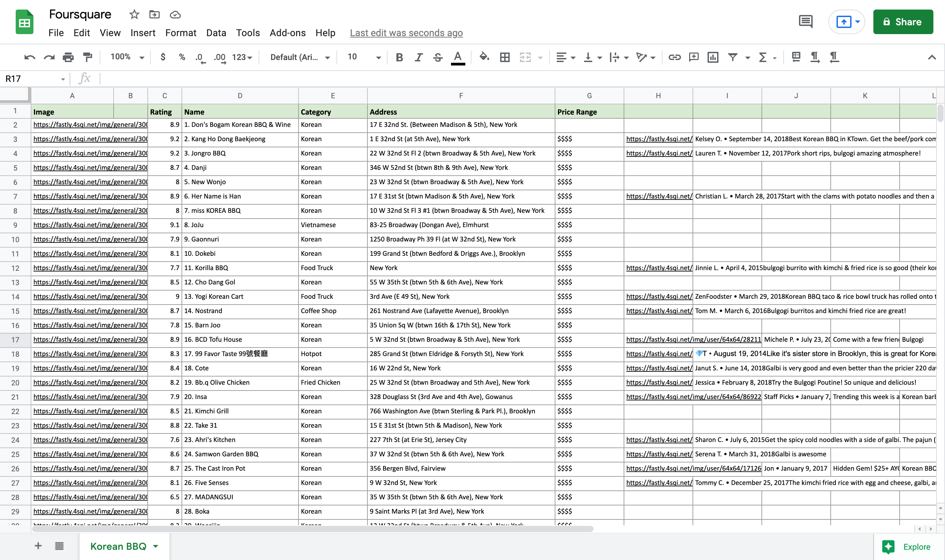Image resolution: width=945 pixels, height=560 pixels.
Task: Open the Korean BBQ sheet tab menu
Action: click(x=155, y=546)
